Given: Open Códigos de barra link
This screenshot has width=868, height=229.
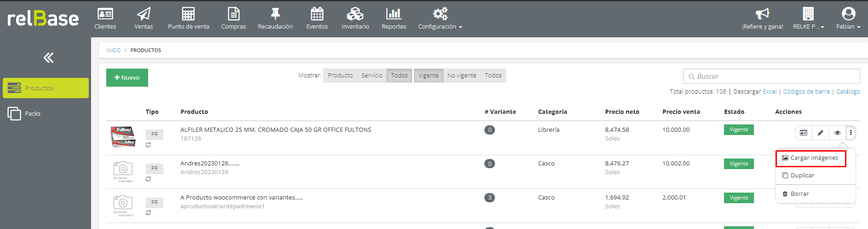Looking at the screenshot, I should tap(806, 92).
